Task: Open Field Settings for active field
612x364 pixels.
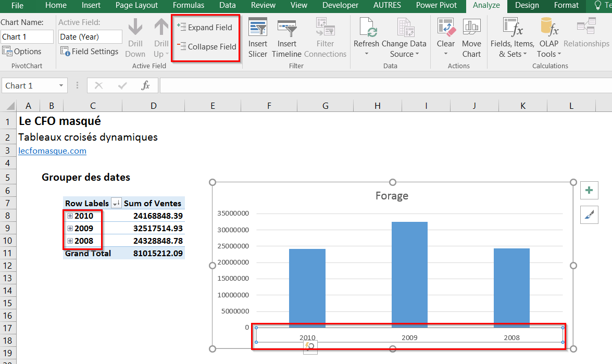Action: 90,52
